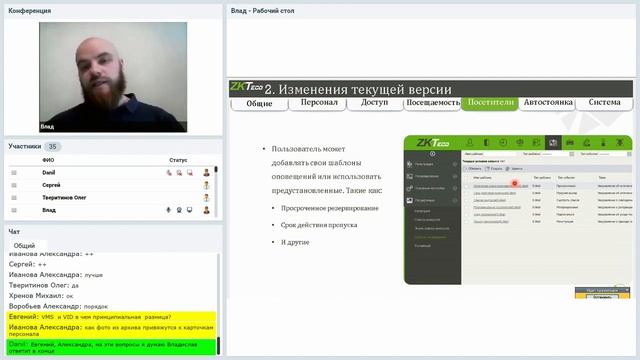The height and width of the screenshot is (360, 640).
Task: Select Хренов Михаил's 'ок' chat message
Action: pos(41,296)
